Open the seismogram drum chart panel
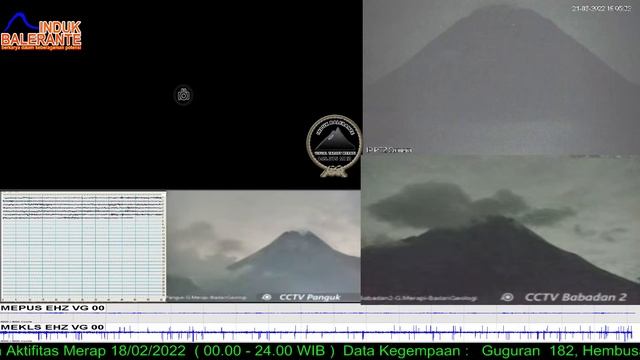 [x=83, y=247]
